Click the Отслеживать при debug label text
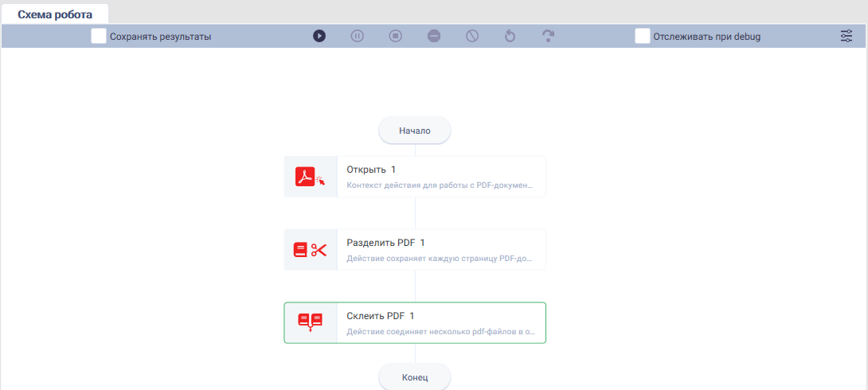This screenshot has width=868, height=390. (707, 37)
